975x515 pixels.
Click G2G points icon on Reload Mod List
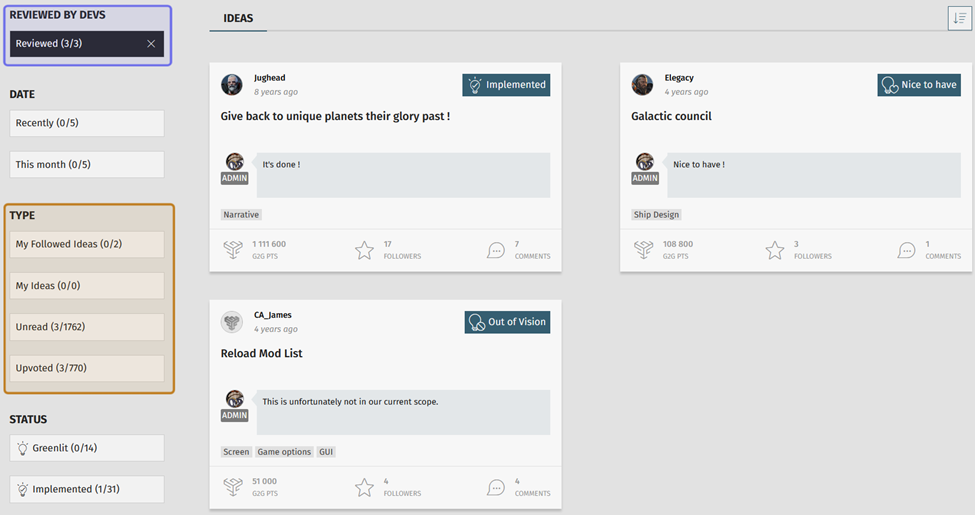[x=233, y=487]
